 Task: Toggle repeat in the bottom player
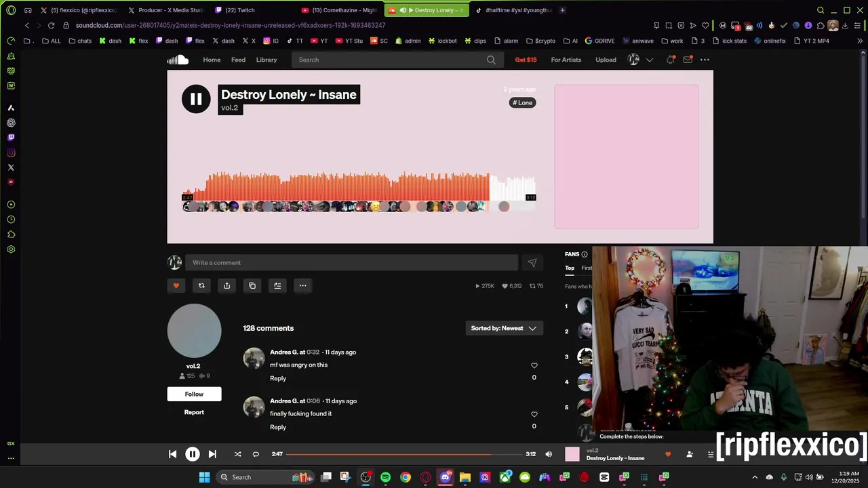point(256,454)
